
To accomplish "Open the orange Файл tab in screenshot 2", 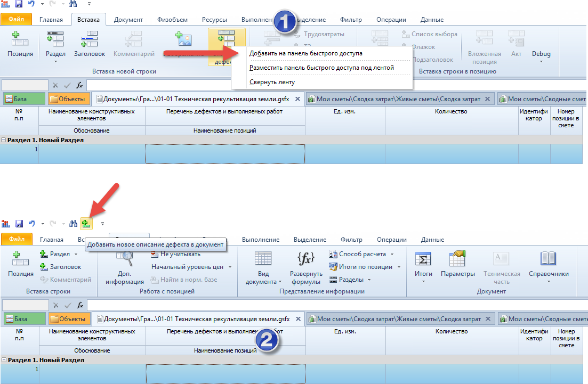I will click(x=17, y=239).
